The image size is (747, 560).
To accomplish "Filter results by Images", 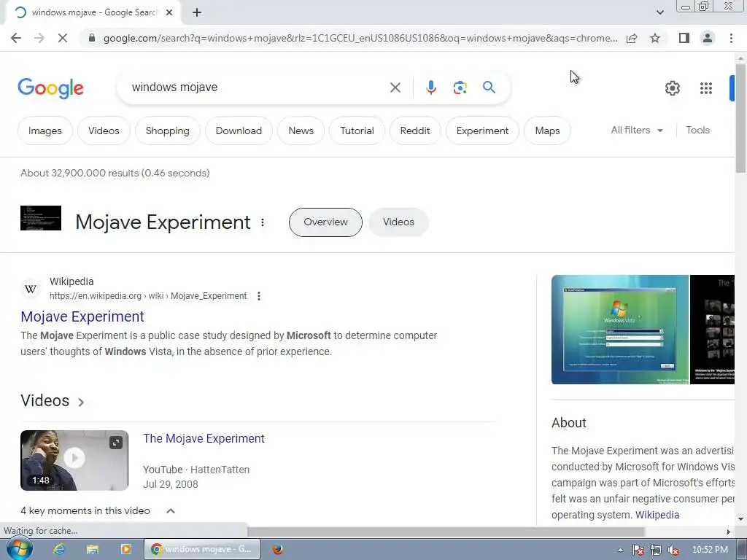I will coord(44,131).
